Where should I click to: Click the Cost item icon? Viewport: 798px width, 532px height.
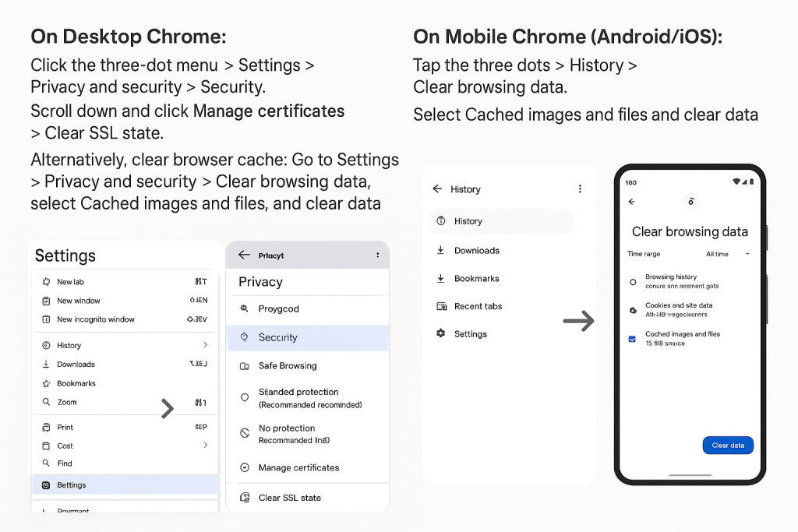click(46, 446)
